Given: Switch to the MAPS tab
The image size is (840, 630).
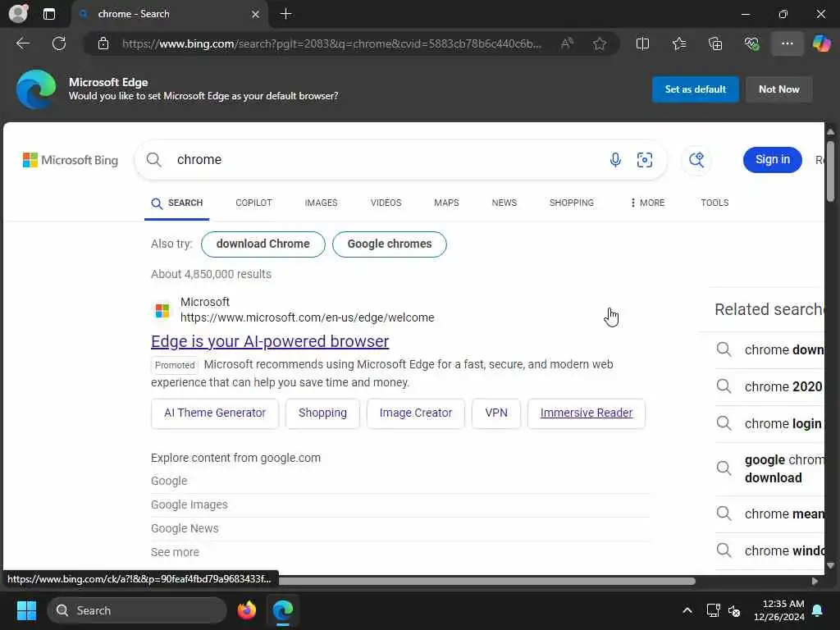Looking at the screenshot, I should pos(446,203).
